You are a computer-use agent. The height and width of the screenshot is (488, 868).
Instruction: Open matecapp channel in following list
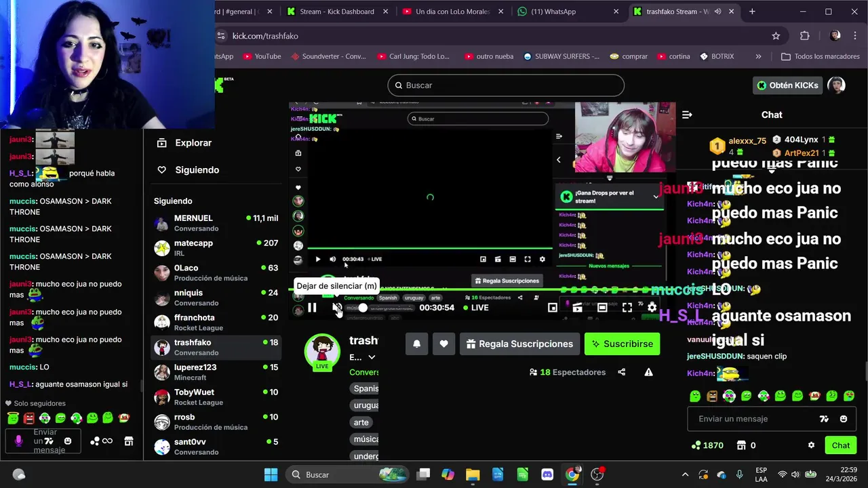click(x=216, y=248)
